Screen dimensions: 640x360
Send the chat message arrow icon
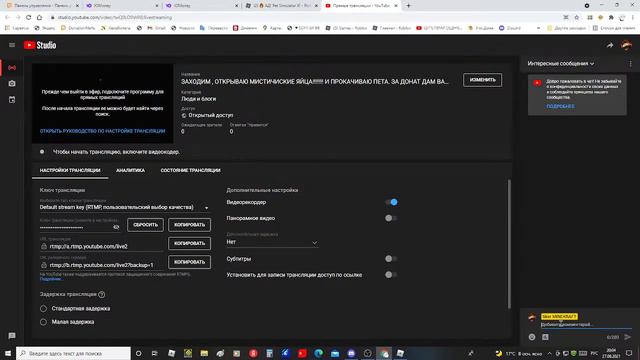pos(628,337)
